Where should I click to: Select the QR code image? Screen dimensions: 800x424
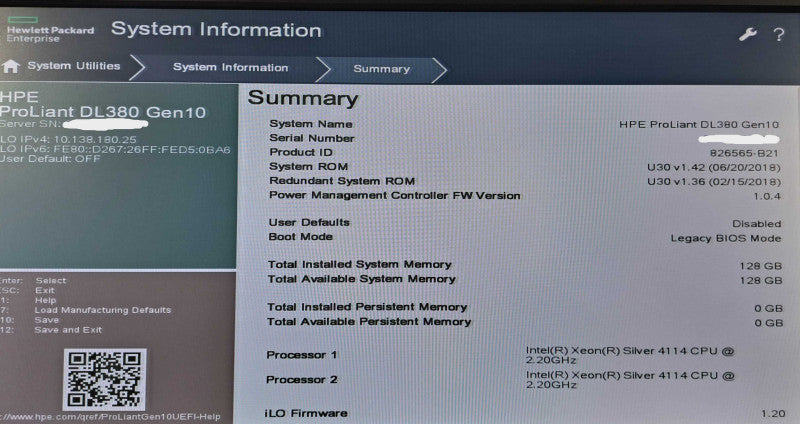pos(105,379)
